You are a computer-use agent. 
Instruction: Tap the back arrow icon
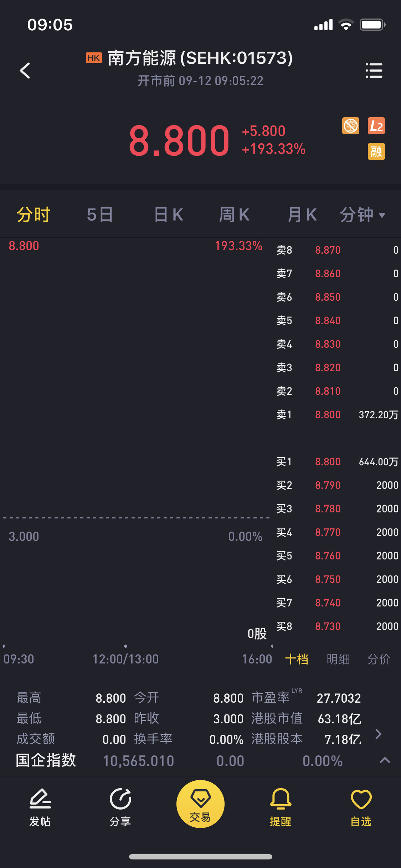(x=25, y=71)
